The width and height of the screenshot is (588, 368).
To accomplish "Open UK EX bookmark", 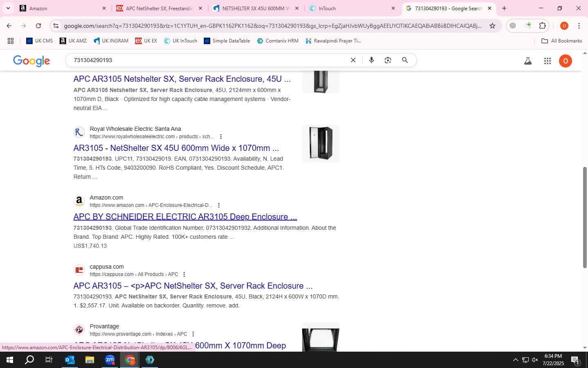I will pos(146,41).
